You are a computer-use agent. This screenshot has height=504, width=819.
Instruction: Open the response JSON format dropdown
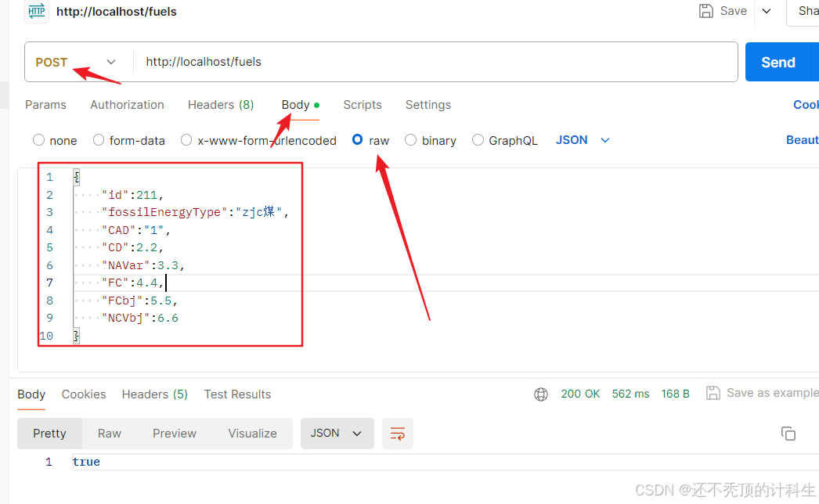[x=337, y=434]
